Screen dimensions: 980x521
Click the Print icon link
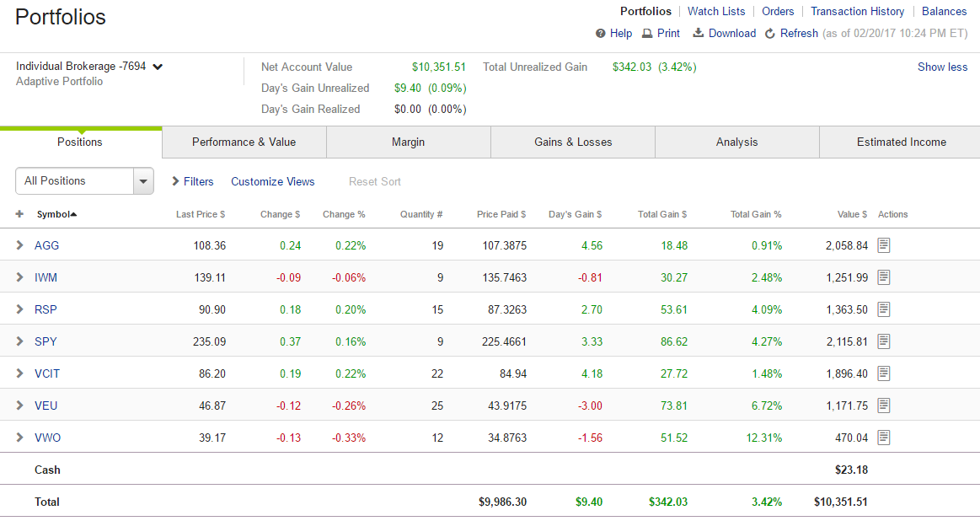(x=661, y=34)
